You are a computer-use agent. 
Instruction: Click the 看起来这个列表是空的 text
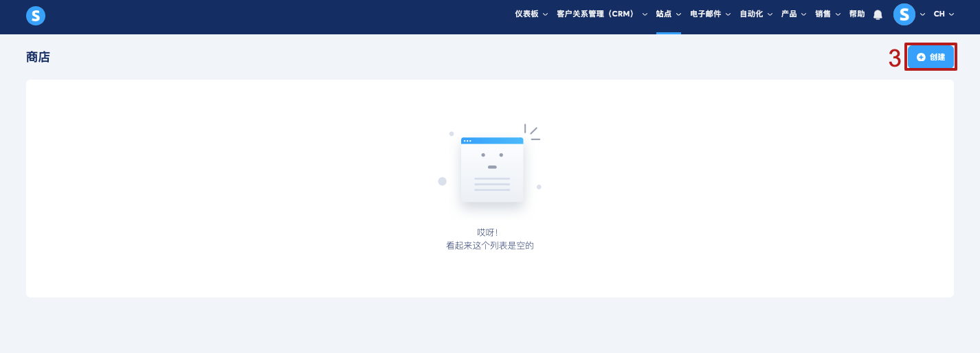click(490, 245)
